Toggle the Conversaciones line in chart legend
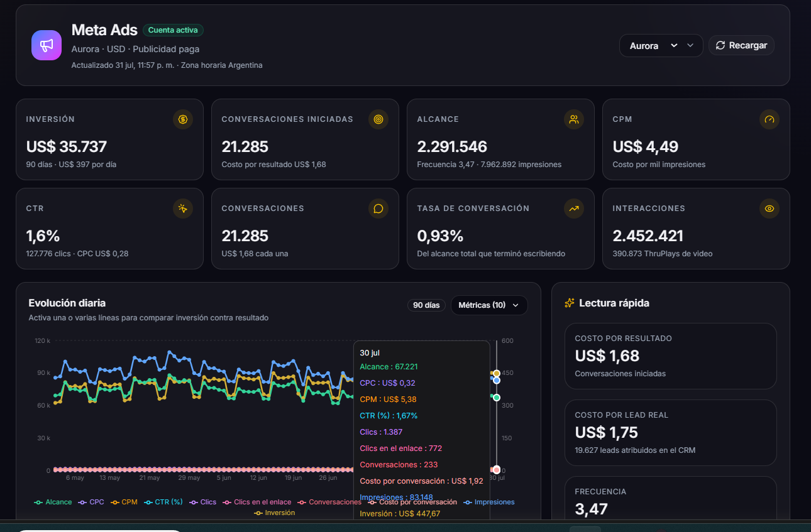The width and height of the screenshot is (811, 532). coord(329,502)
